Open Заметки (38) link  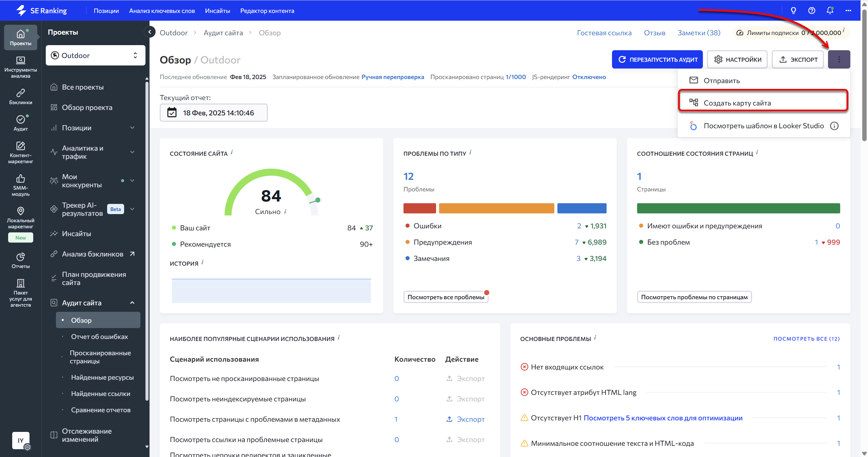tap(699, 33)
